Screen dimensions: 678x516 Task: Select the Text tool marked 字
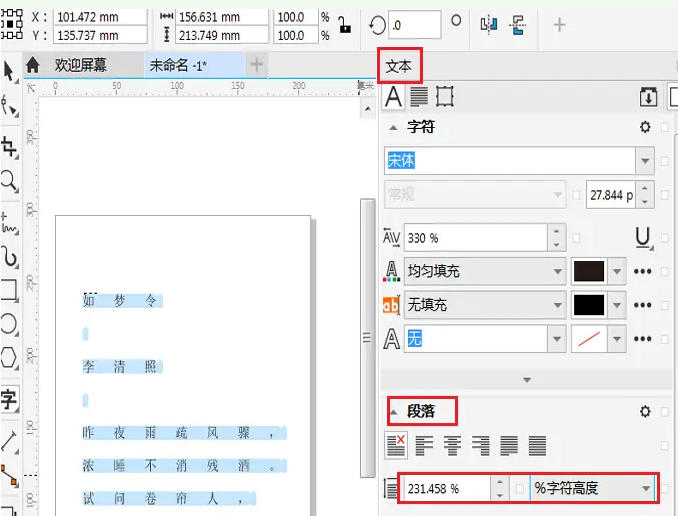9,399
